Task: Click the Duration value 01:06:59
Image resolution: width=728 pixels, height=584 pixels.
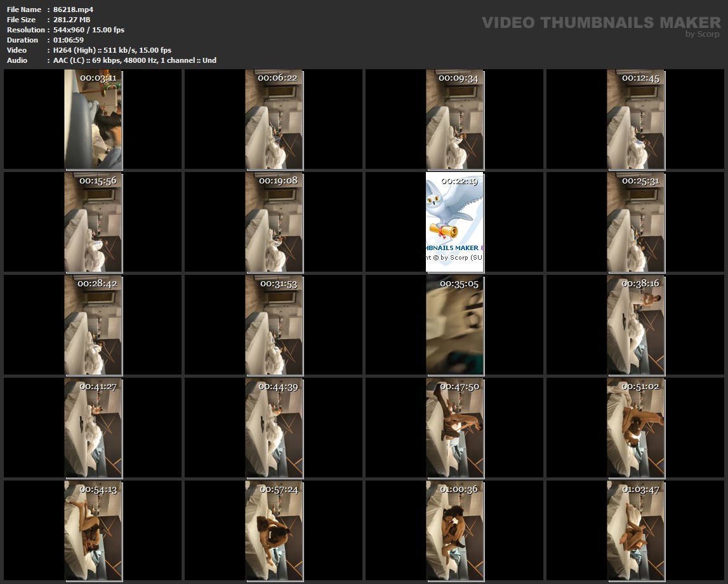Action: tap(69, 40)
